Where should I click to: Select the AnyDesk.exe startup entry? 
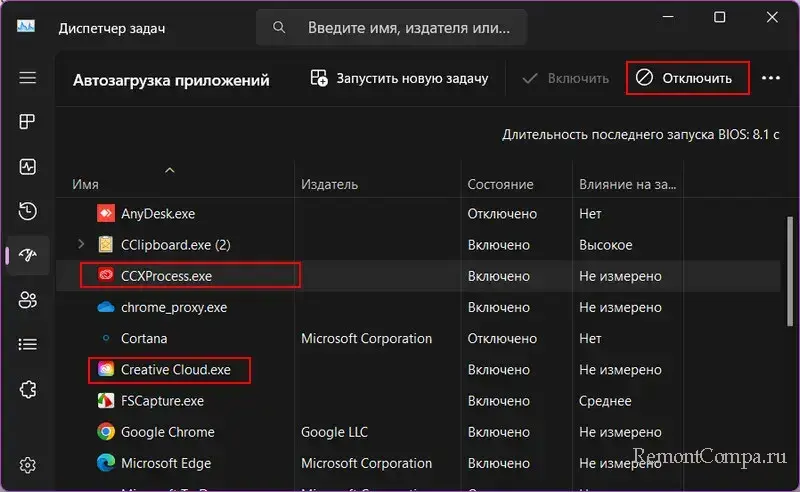pos(157,213)
